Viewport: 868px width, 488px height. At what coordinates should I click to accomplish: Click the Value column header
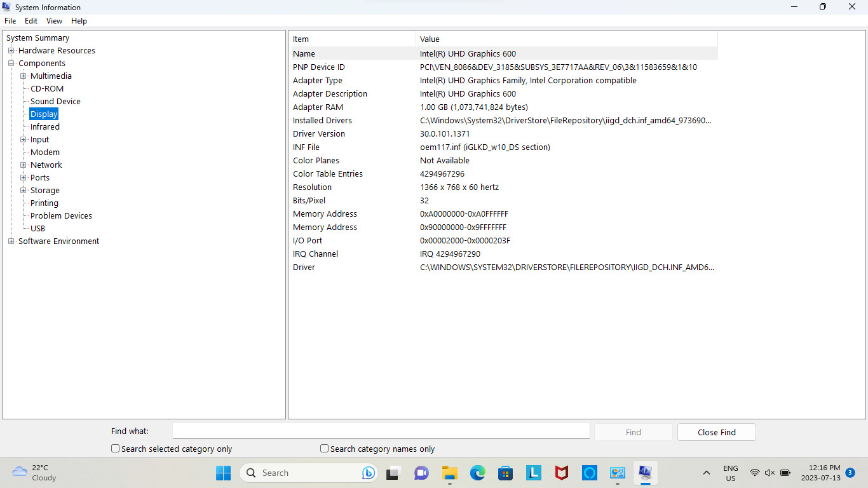[567, 39]
